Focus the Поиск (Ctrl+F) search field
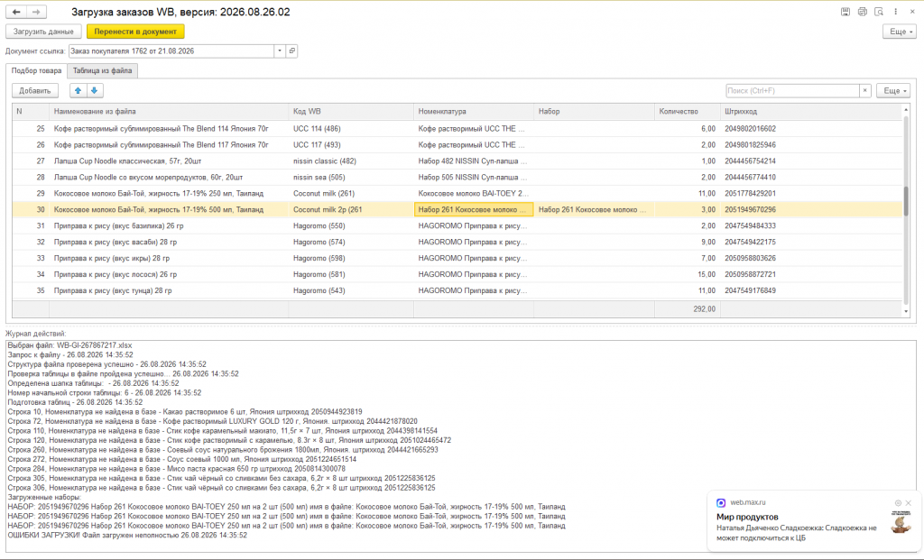 [792, 91]
